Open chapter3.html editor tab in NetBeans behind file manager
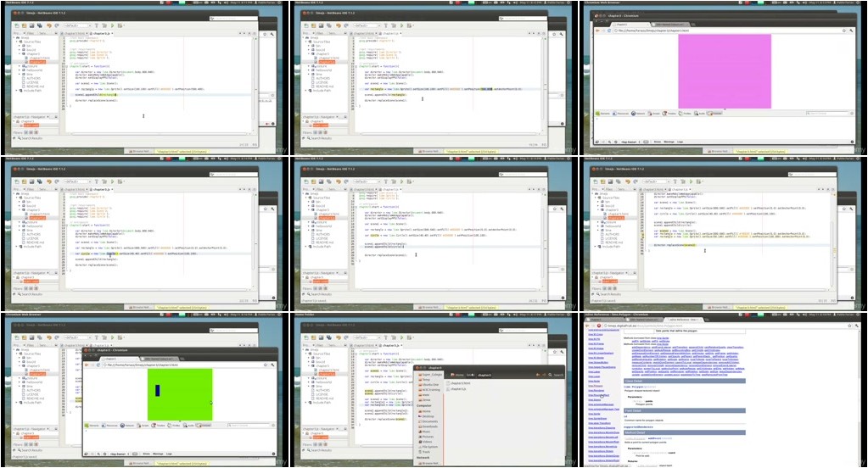This screenshot has width=868, height=468. 362,345
